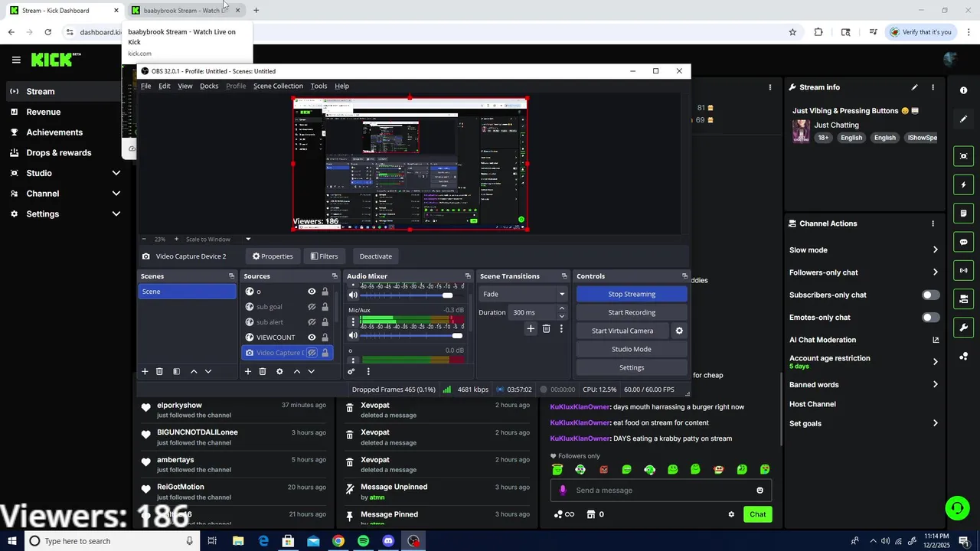
Task: Open Mic/Aux channel options dots
Action: coord(353,322)
